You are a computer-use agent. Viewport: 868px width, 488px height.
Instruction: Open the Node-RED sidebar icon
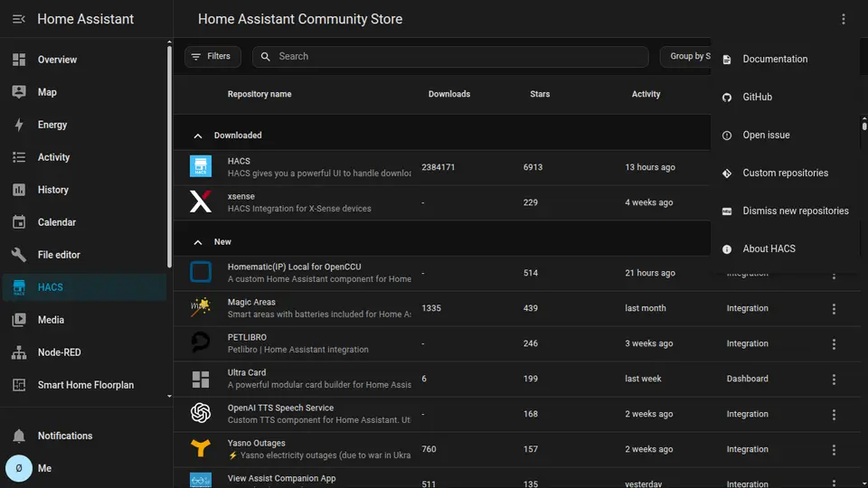tap(19, 352)
